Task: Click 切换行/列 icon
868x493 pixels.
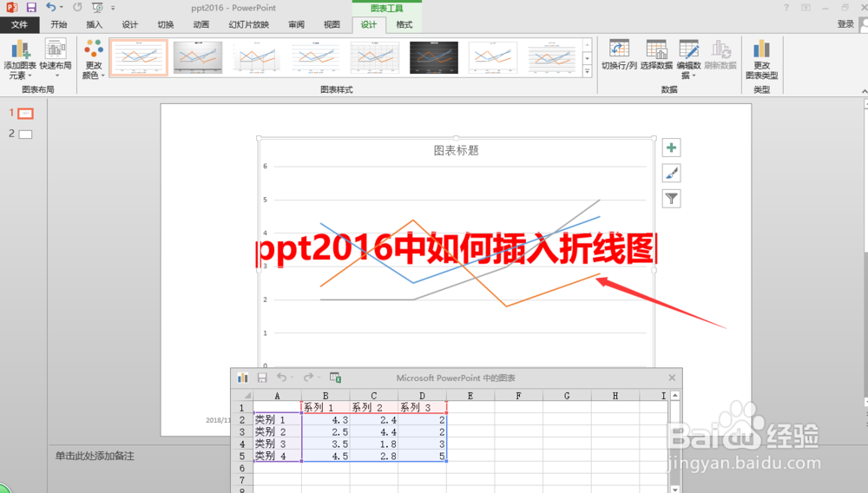Action: click(619, 55)
